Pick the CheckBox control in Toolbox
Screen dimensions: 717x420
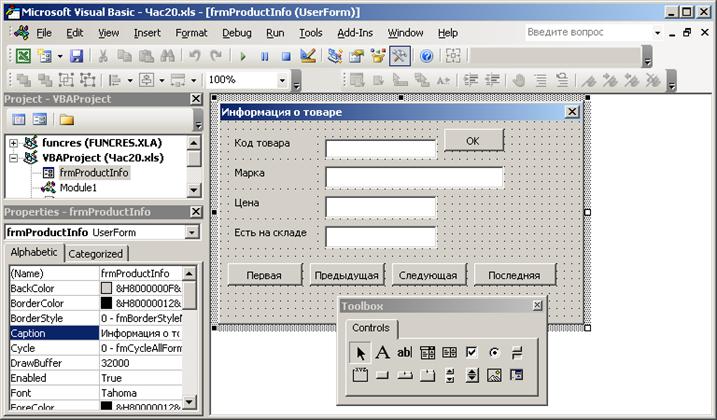[x=471, y=353]
